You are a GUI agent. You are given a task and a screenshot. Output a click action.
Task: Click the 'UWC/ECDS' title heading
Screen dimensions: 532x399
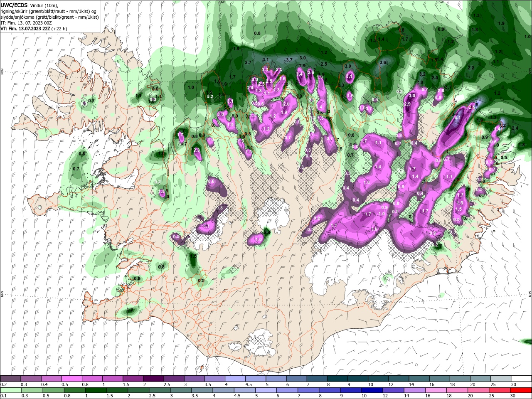point(14,5)
